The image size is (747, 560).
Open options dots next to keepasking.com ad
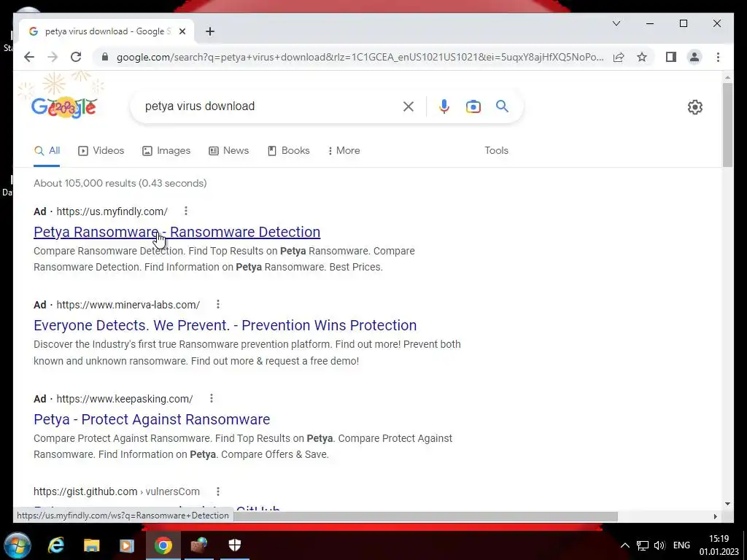(x=211, y=398)
